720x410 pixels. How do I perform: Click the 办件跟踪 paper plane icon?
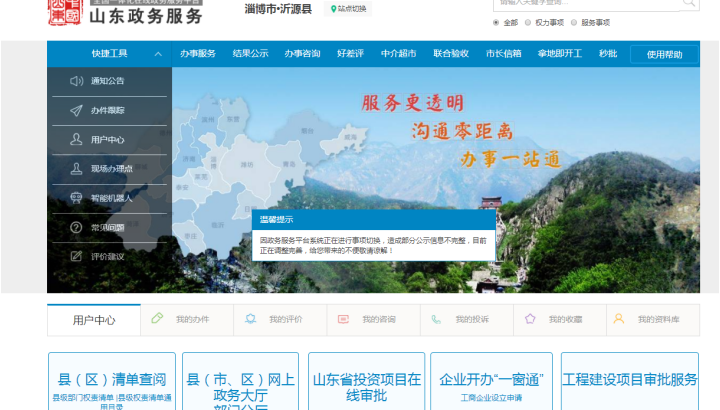tap(77, 110)
